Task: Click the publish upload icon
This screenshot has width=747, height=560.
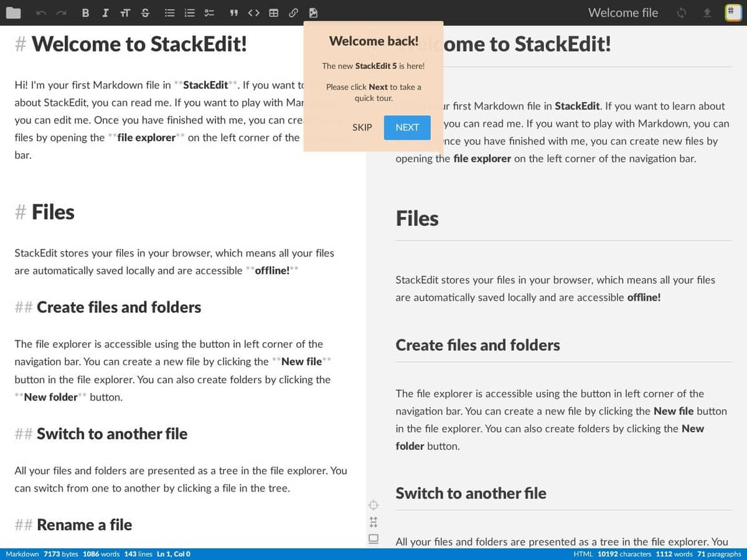Action: [x=707, y=12]
